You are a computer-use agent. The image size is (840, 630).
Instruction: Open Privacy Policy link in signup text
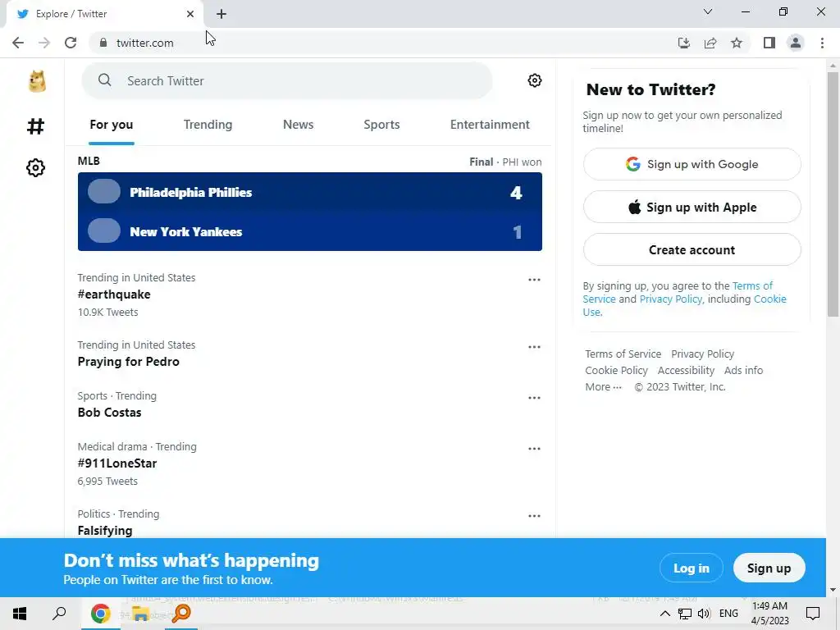coord(671,299)
